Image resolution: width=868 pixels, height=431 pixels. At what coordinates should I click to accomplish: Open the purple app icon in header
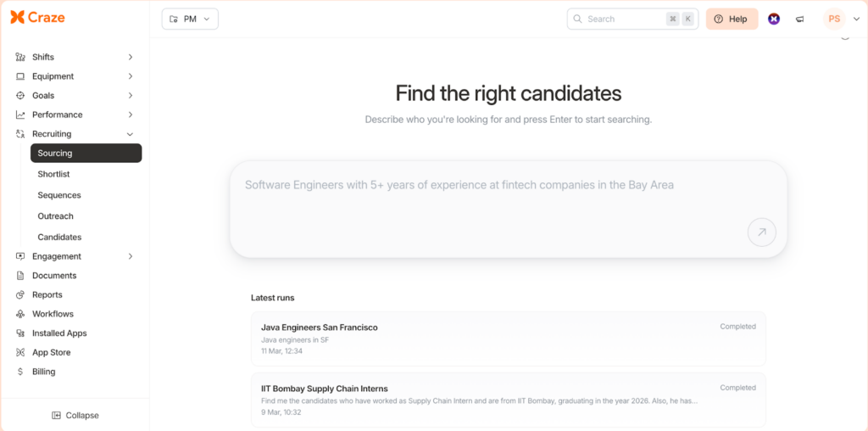[x=774, y=19]
